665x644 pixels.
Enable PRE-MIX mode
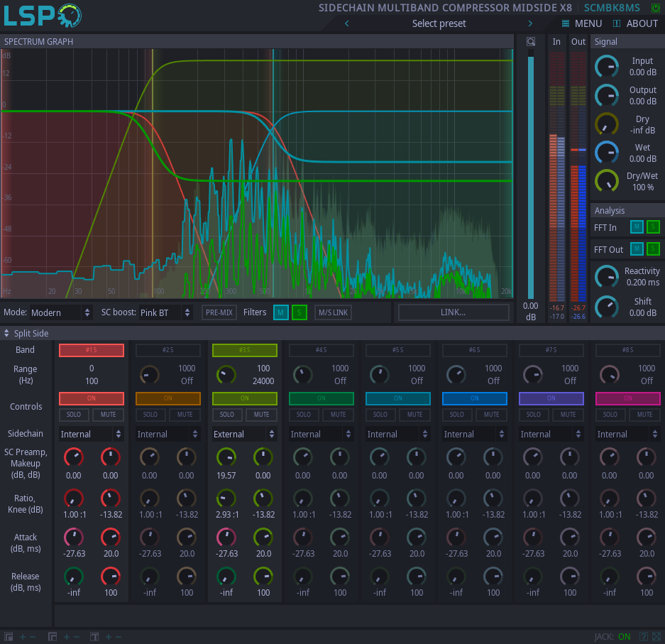tap(219, 312)
